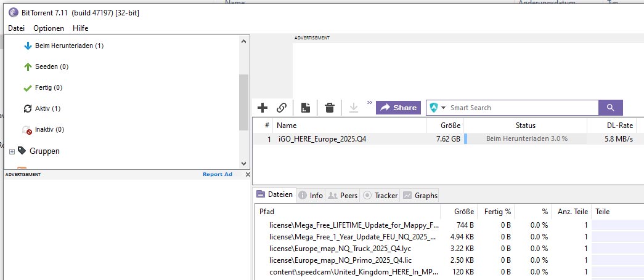
Task: Click sidebar scrollbar down arrow
Action: click(243, 164)
